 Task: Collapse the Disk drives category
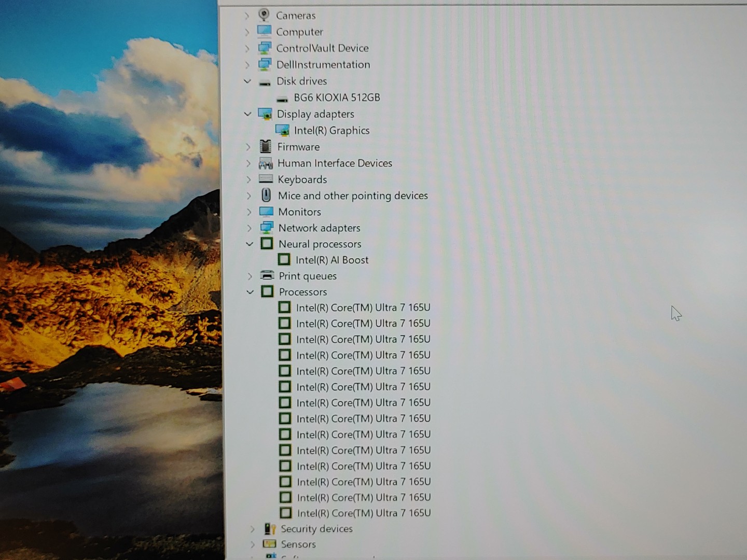[x=247, y=81]
